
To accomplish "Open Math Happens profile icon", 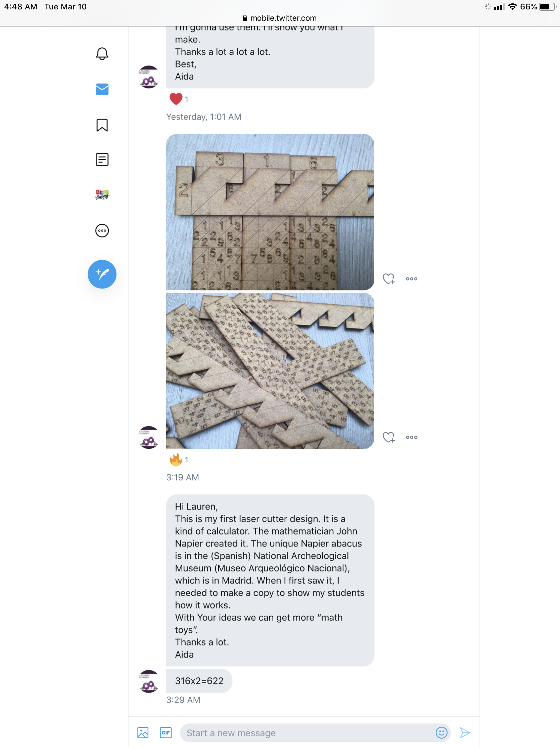I will pyautogui.click(x=102, y=194).
